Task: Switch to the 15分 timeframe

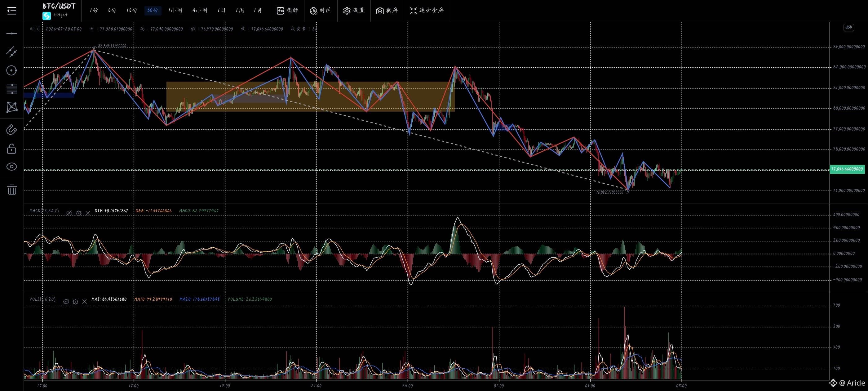Action: pos(132,11)
